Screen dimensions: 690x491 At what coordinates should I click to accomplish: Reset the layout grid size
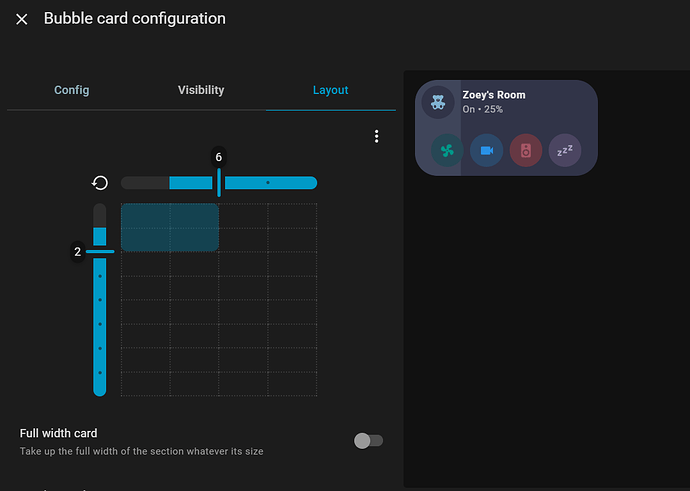(x=100, y=183)
